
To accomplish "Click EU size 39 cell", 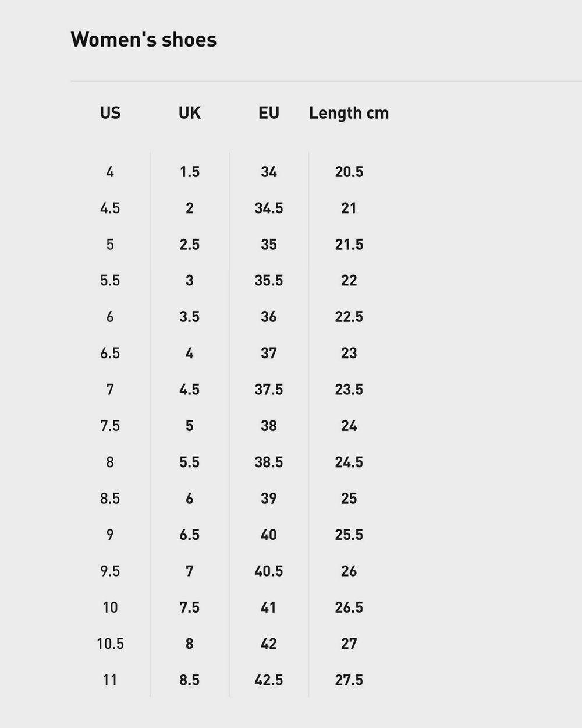I will coord(269,499).
